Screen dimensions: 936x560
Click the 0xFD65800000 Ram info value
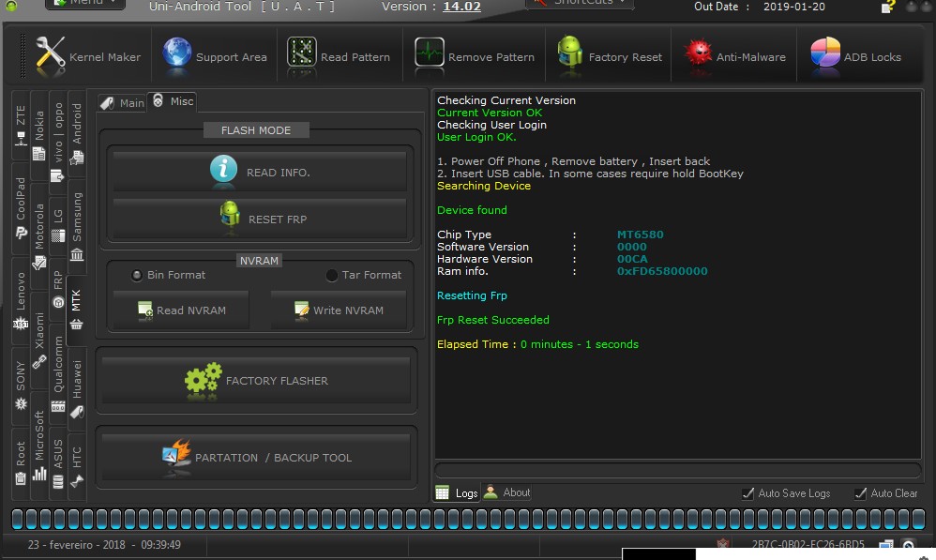662,270
